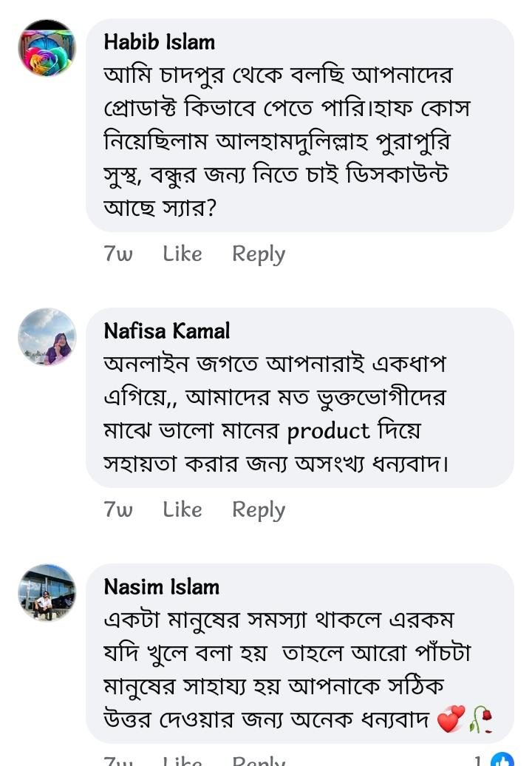Click the 7w timestamp under Nasim's comment
This screenshot has width=532, height=766.
[x=118, y=761]
